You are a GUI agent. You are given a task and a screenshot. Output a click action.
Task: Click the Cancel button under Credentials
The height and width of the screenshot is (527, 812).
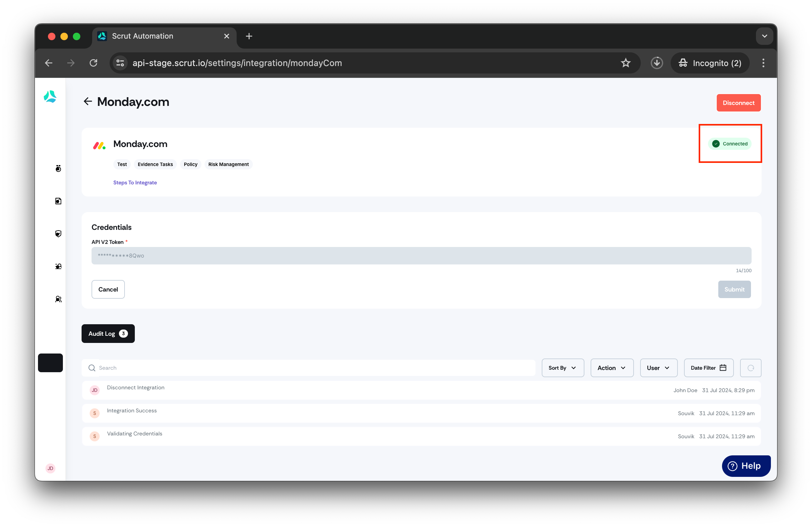tap(108, 289)
